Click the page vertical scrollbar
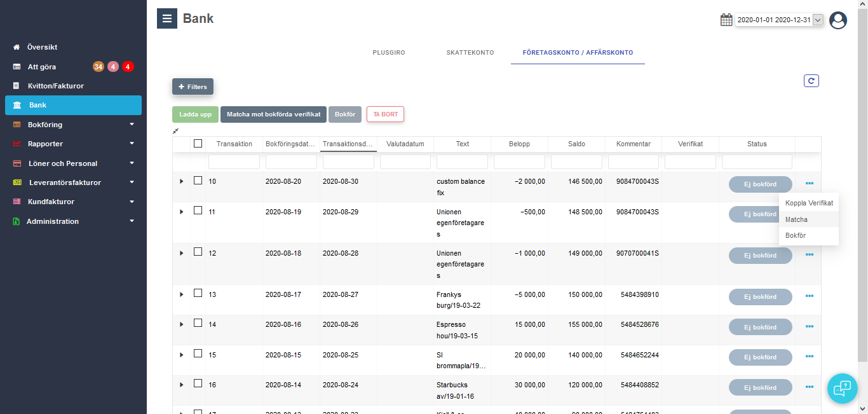Image resolution: width=868 pixels, height=414 pixels. [862, 191]
